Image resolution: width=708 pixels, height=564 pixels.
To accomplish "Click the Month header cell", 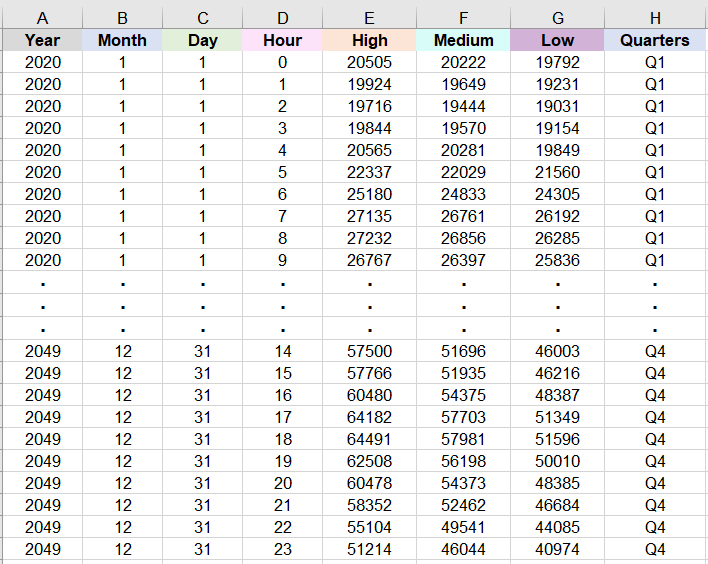I will 122,40.
